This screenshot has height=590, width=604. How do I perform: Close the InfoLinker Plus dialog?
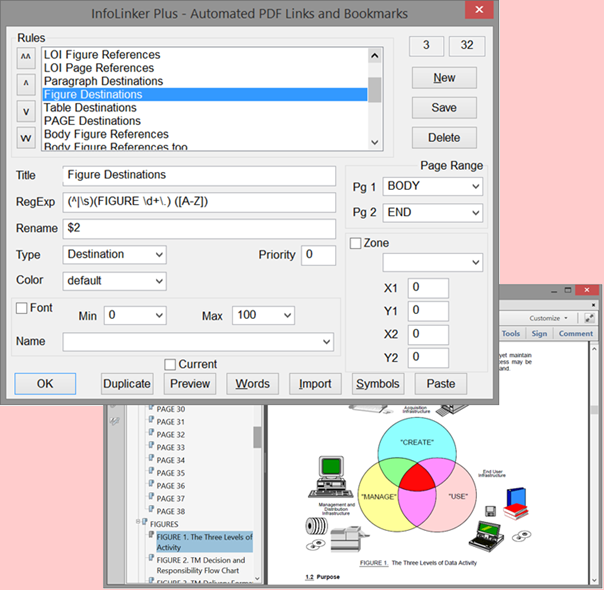click(x=479, y=9)
